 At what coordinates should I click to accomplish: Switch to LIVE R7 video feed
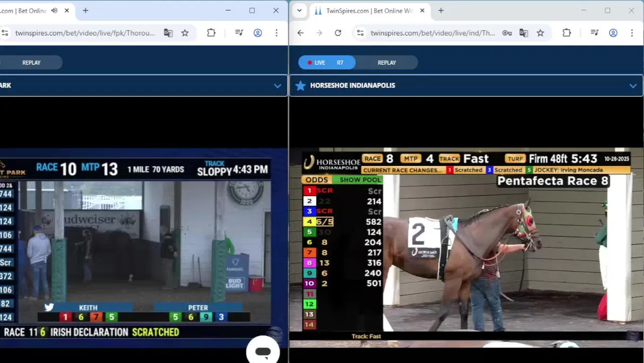[327, 63]
